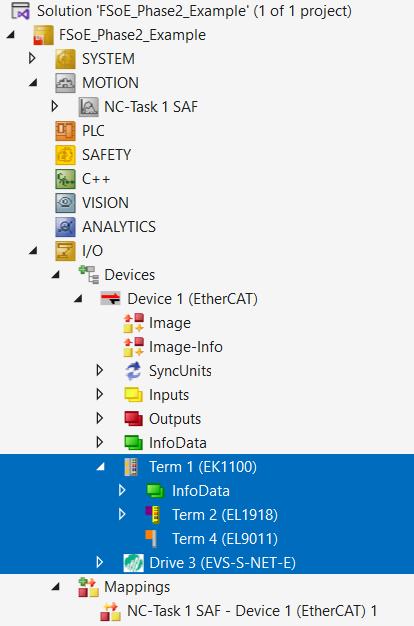Expand the SYSTEM tree node
Viewport: 414px width, 626px height.
click(x=33, y=58)
